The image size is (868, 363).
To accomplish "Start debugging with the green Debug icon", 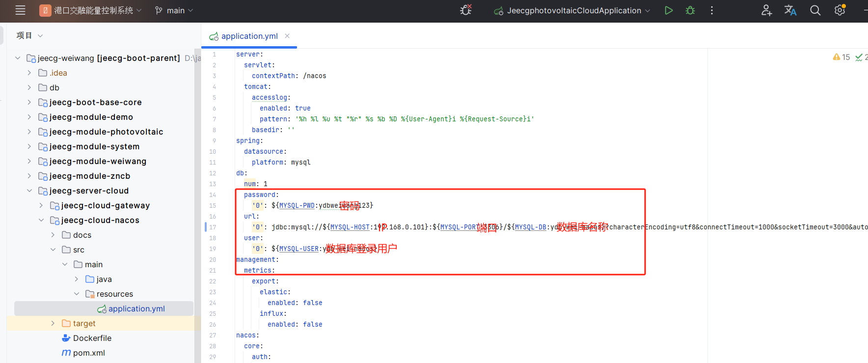I will (x=690, y=10).
